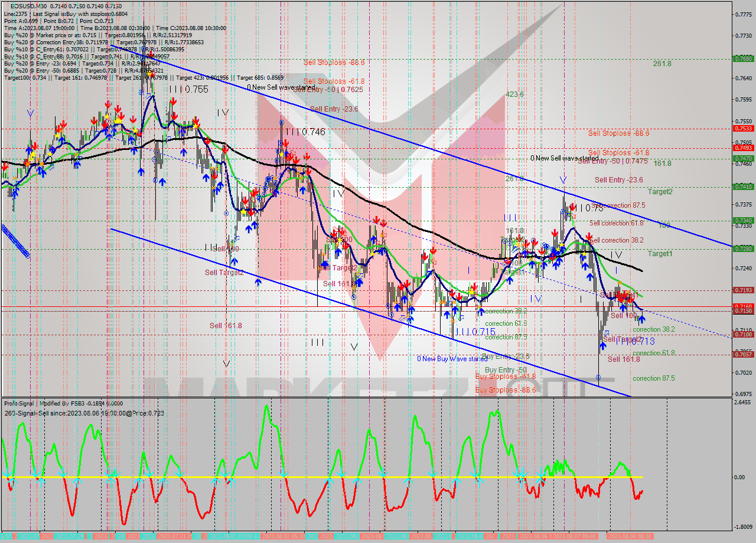This screenshot has width=756, height=543.
Task: Click the 2.6455 indicator scale value
Action: [x=742, y=403]
